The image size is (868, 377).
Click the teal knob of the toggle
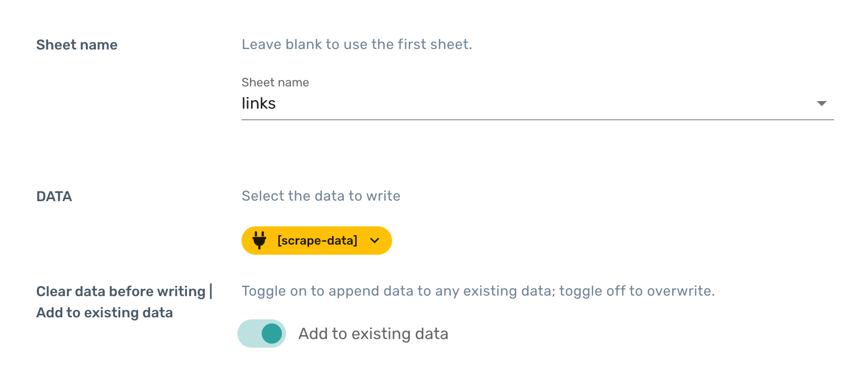click(x=272, y=334)
